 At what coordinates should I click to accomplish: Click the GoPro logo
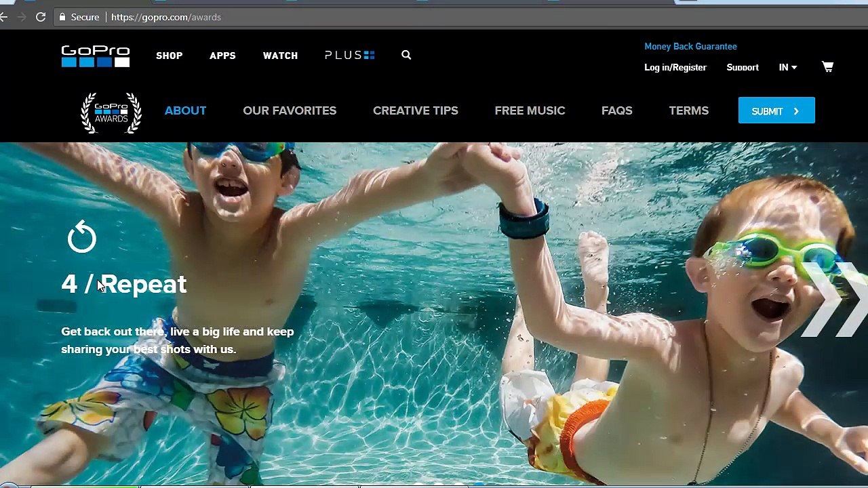pos(96,56)
